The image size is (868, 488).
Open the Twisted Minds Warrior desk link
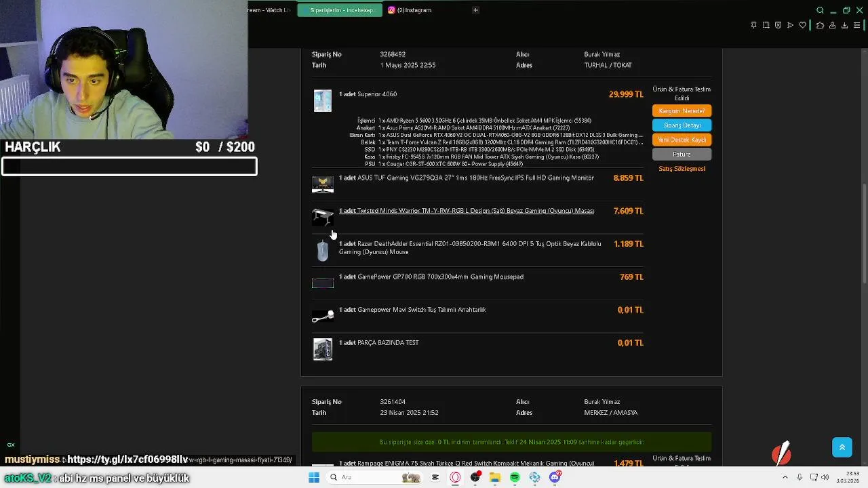(467, 211)
